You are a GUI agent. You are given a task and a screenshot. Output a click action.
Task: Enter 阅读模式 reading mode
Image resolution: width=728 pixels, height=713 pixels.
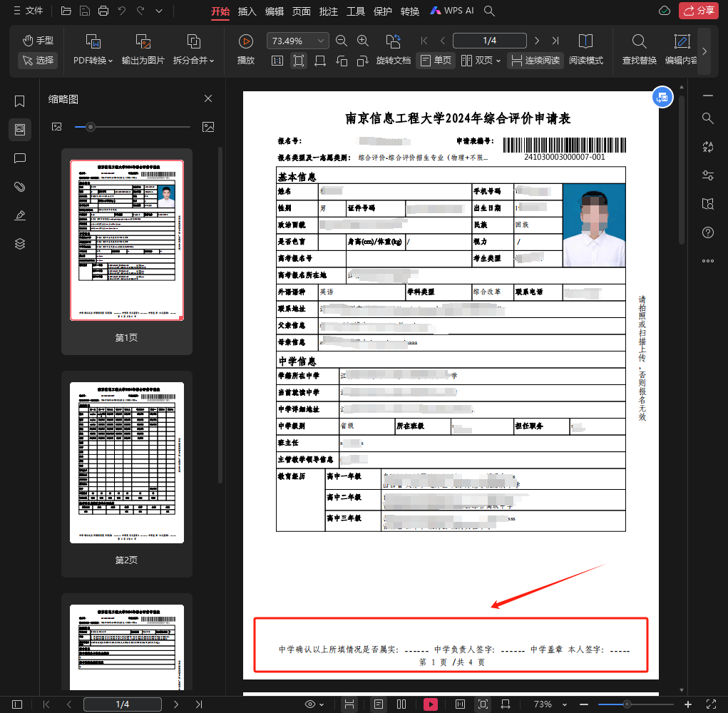tap(586, 50)
